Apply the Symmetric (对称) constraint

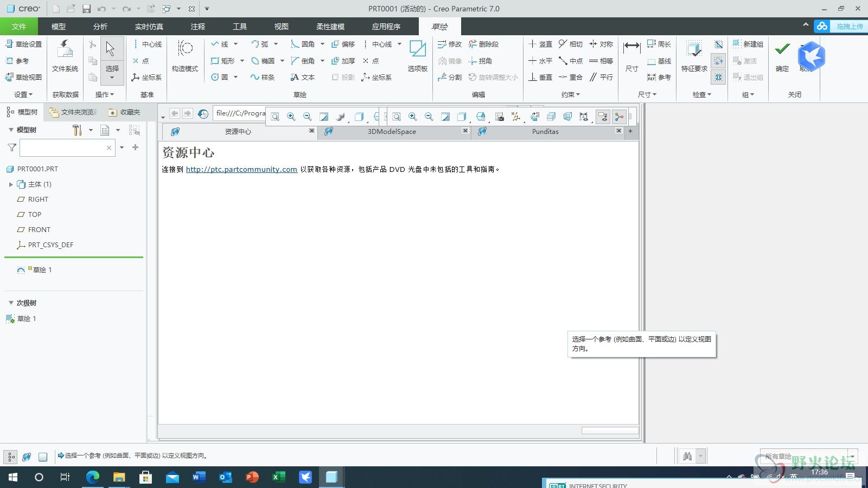tap(601, 44)
